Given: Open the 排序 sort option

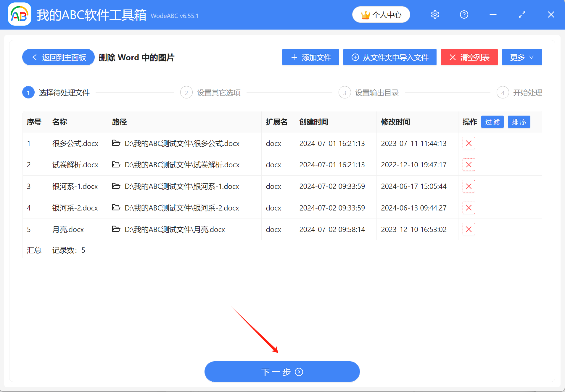Looking at the screenshot, I should tap(519, 122).
